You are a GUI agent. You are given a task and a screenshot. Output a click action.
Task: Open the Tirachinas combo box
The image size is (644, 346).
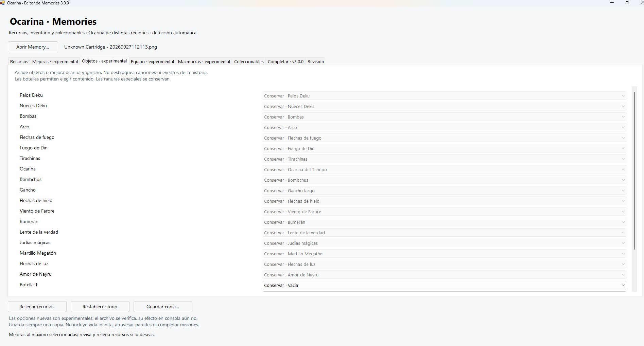coord(444,159)
